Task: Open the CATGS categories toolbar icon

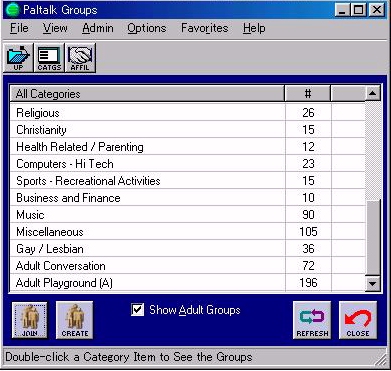Action: tap(49, 58)
